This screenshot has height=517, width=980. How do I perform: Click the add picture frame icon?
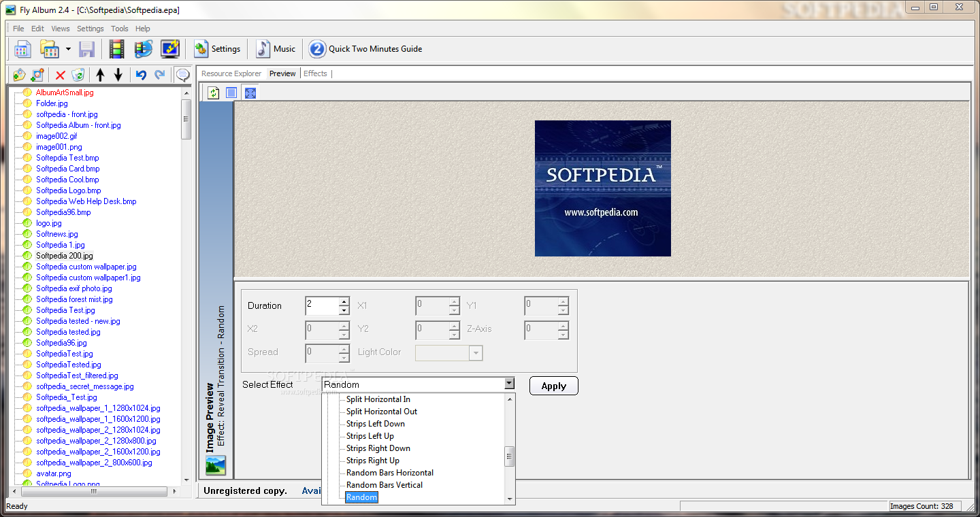[x=37, y=75]
